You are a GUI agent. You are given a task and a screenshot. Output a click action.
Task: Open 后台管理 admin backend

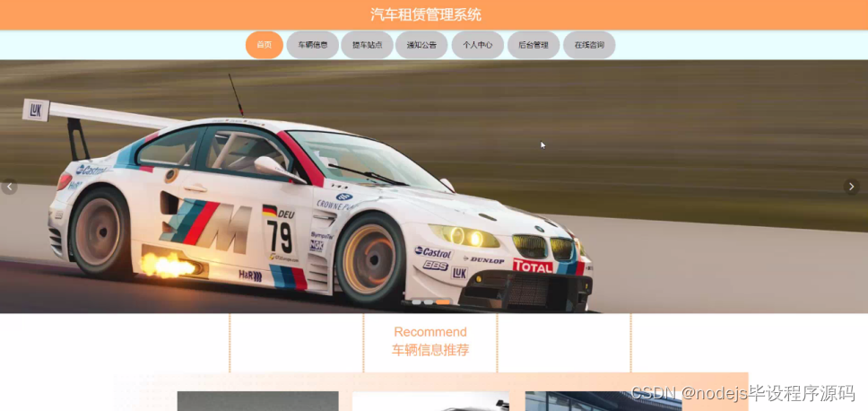click(x=534, y=45)
